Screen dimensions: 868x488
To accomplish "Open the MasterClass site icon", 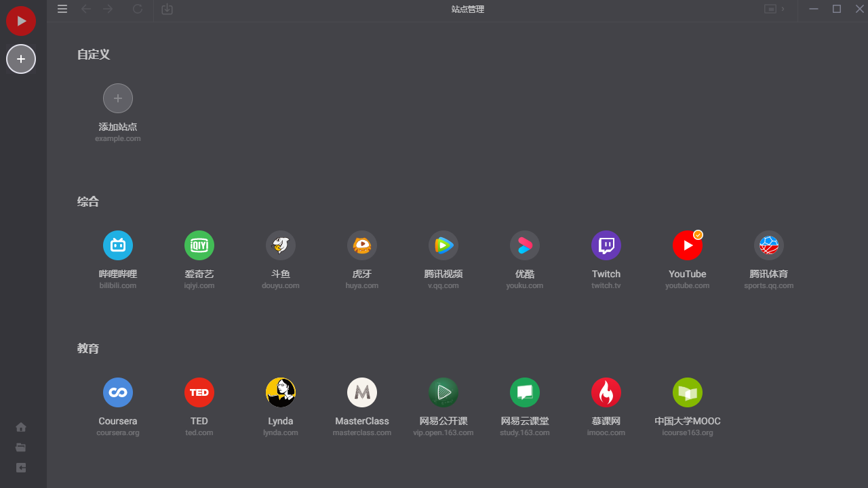I will (x=362, y=392).
